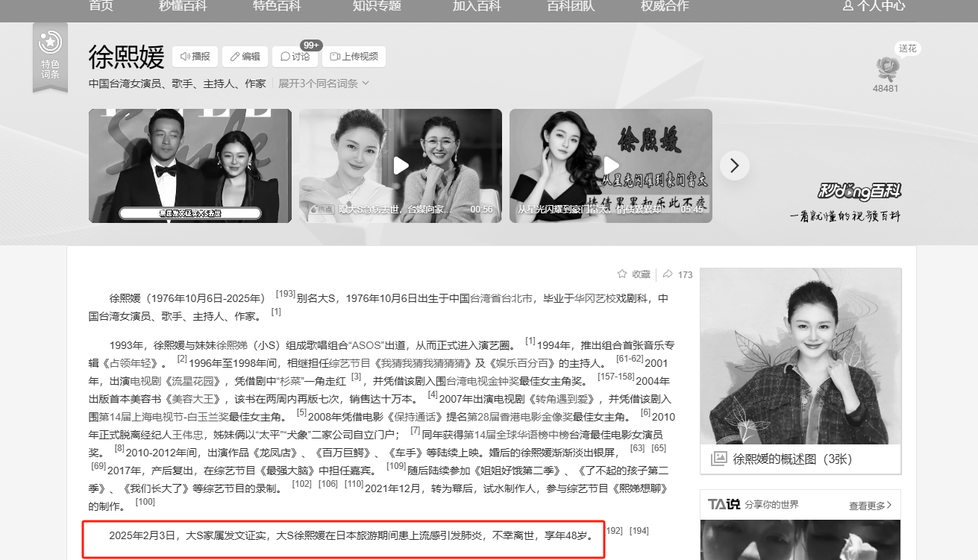Expand the 展开3个同名词条 dropdown
The height and width of the screenshot is (560, 978).
coord(324,84)
